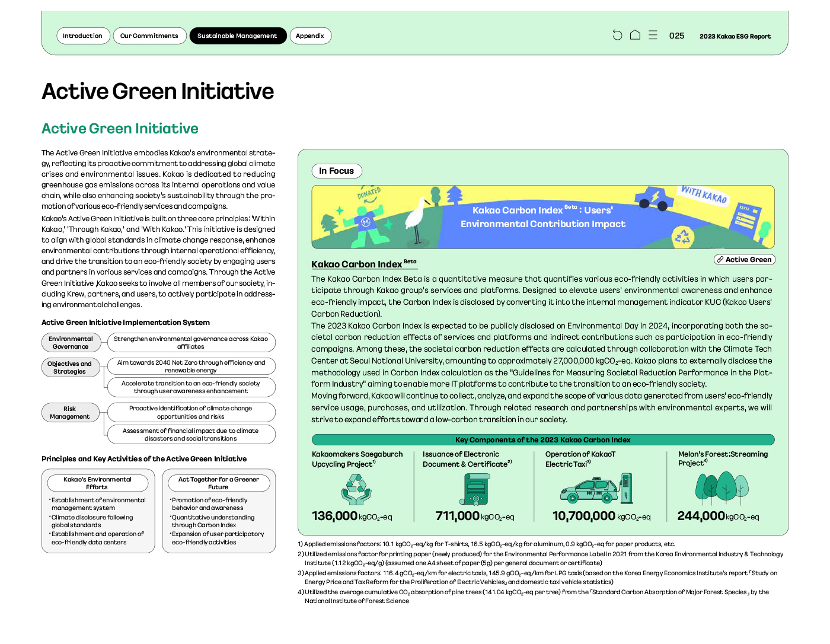Click the Active Green Initiative Implementation System heading

[126, 323]
